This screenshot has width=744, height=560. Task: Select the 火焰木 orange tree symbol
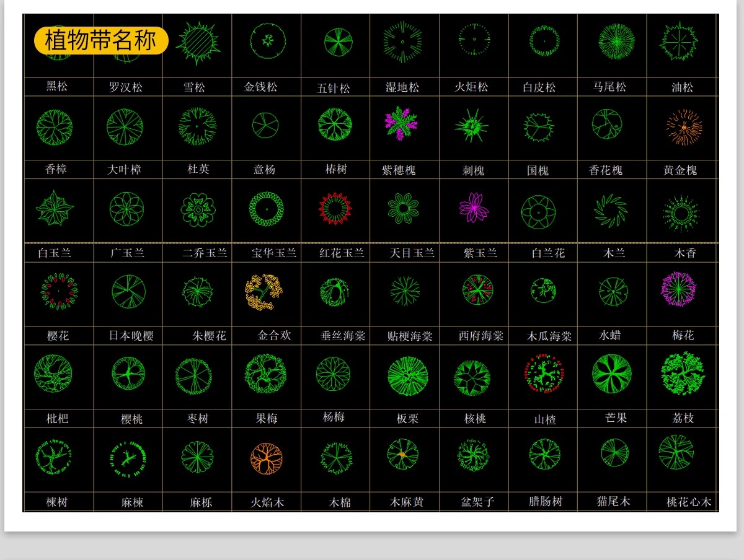pyautogui.click(x=267, y=458)
